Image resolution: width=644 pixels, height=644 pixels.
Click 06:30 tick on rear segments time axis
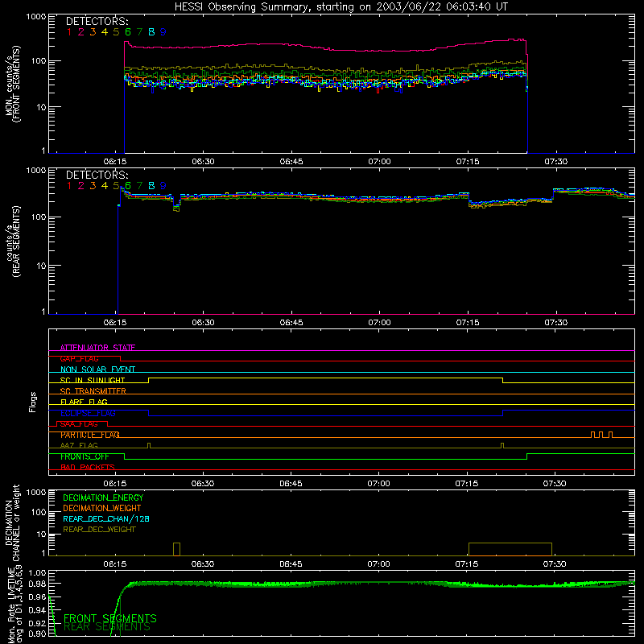[x=204, y=323]
